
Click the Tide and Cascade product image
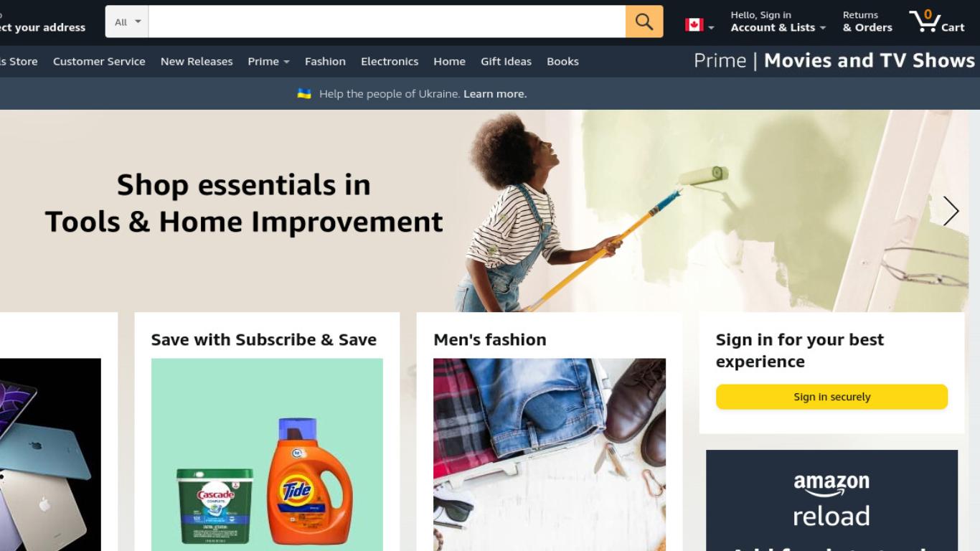pos(267,455)
